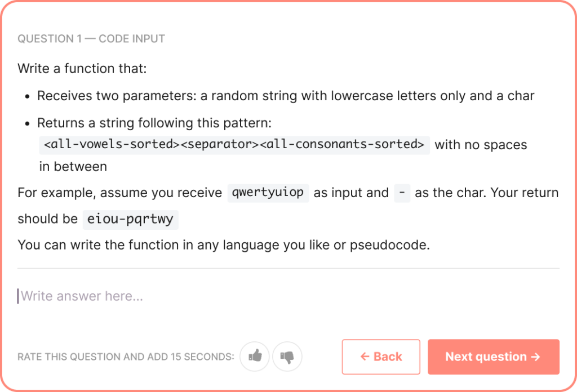Click the 'Returns a string following this pattern' line
Screen dimensions: 577x392
[x=154, y=123]
